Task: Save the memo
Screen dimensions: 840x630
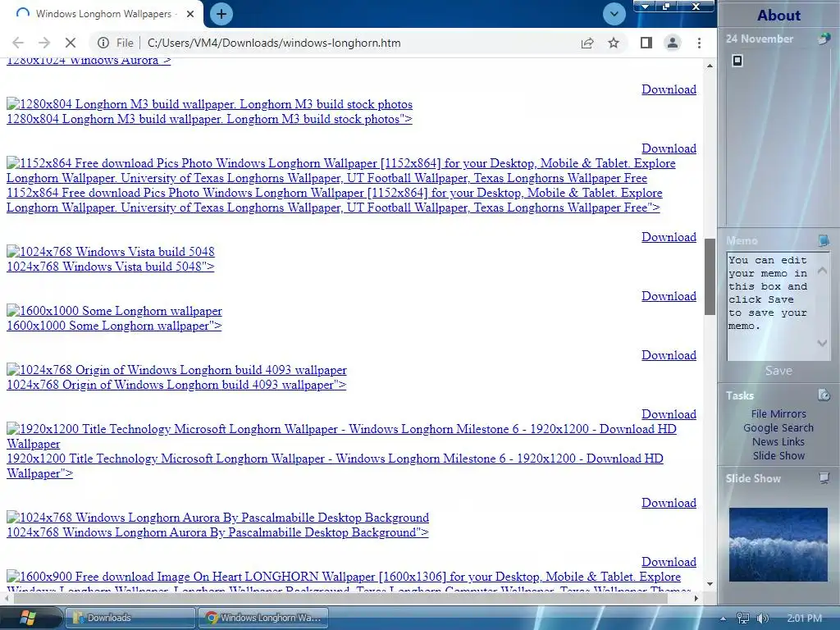Action: coord(778,370)
